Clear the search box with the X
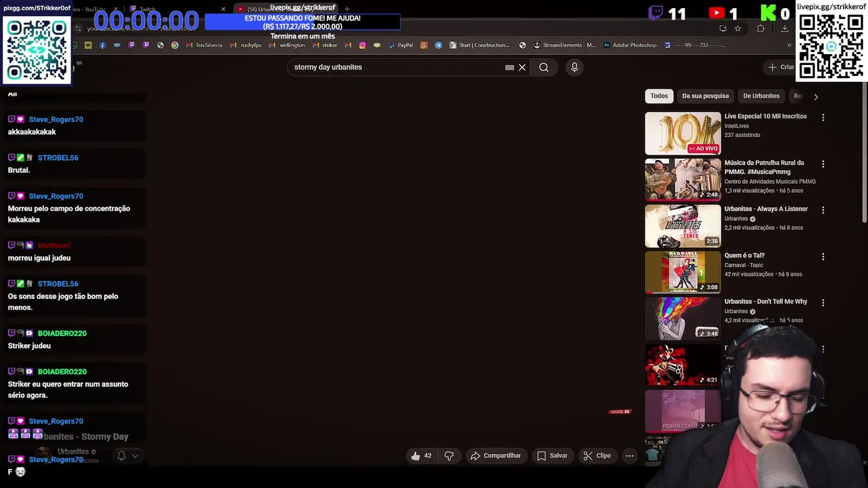This screenshot has width=868, height=488. [522, 67]
